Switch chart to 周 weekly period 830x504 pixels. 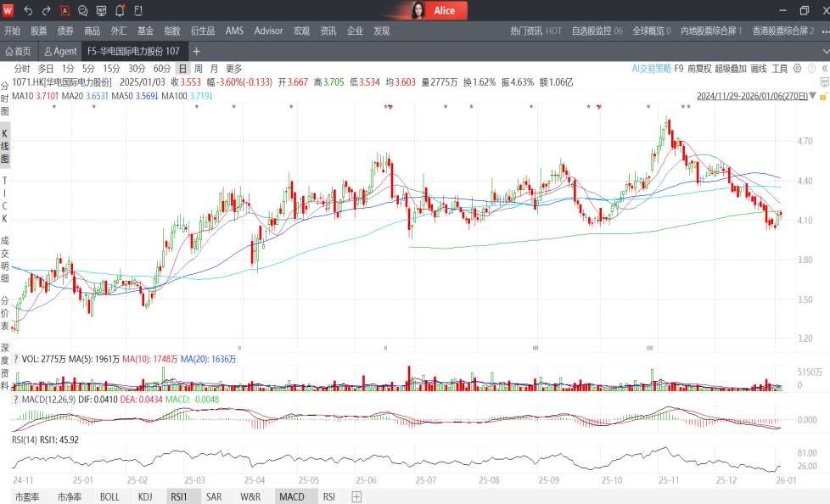tap(198, 69)
